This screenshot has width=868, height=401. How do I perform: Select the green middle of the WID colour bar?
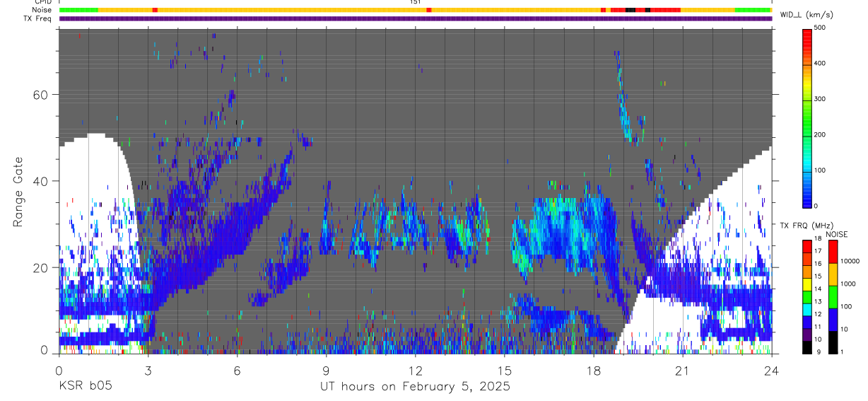coord(807,120)
